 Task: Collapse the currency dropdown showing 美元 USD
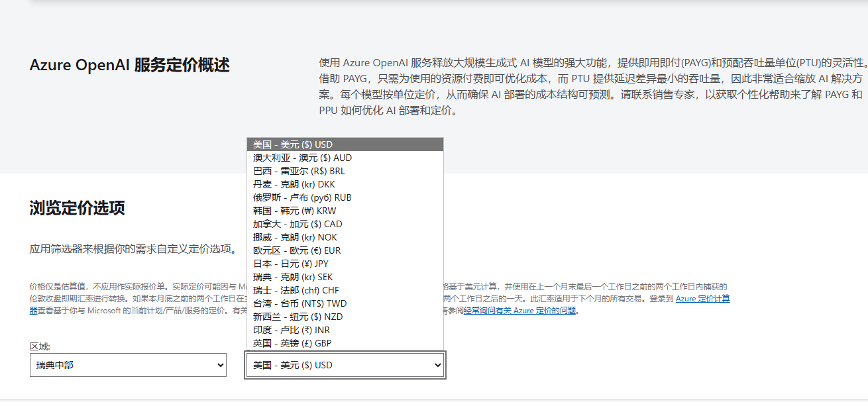tap(345, 365)
